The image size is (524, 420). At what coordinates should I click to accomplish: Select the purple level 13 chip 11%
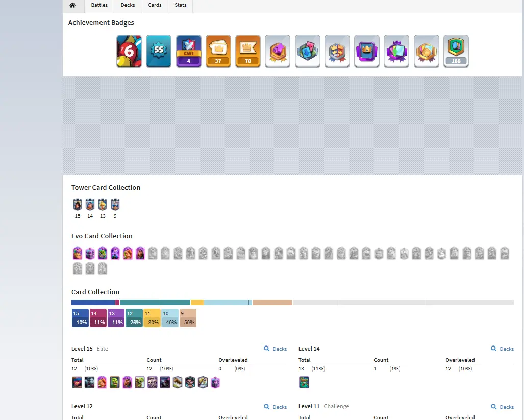point(116,318)
